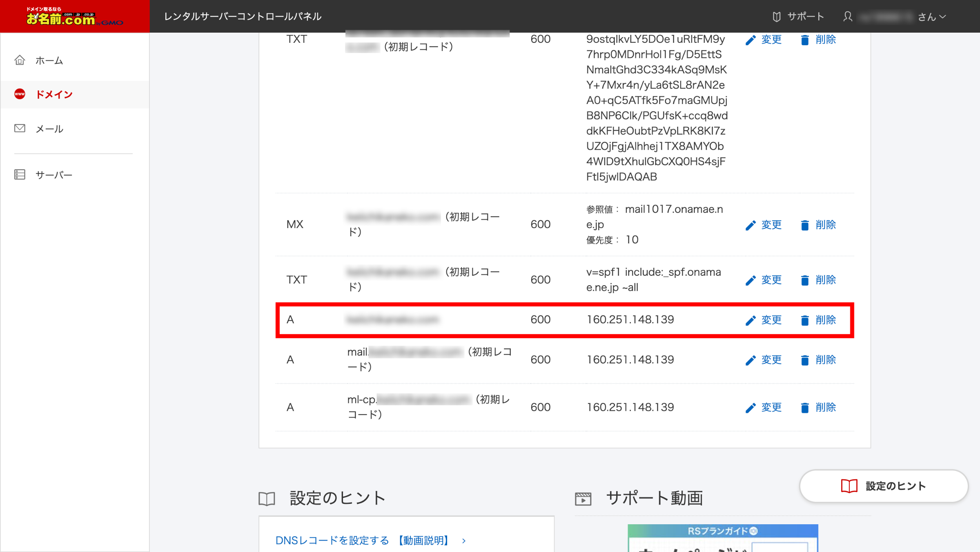Image resolution: width=980 pixels, height=552 pixels.
Task: Click trash icon in highlighted A record
Action: pyautogui.click(x=804, y=320)
